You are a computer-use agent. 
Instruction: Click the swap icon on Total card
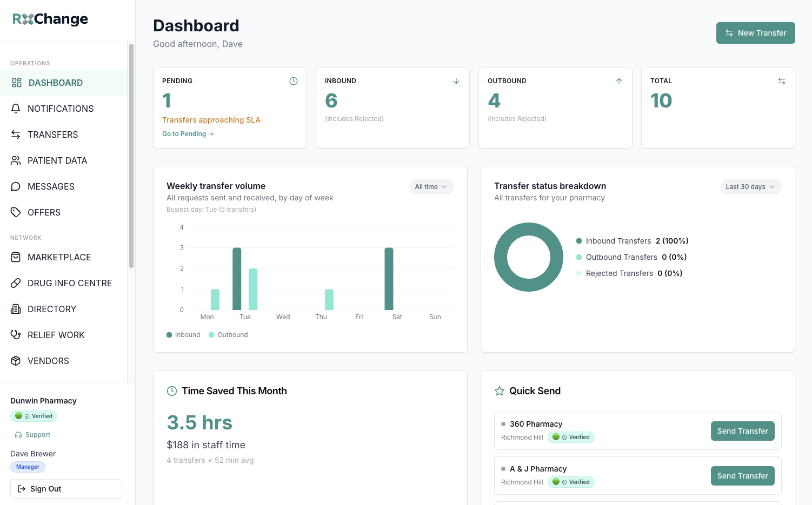click(782, 81)
